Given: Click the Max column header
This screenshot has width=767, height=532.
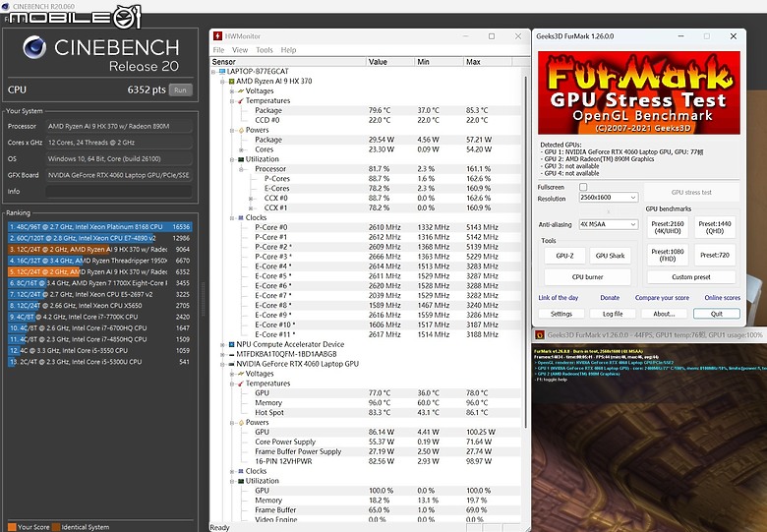Looking at the screenshot, I should point(488,62).
